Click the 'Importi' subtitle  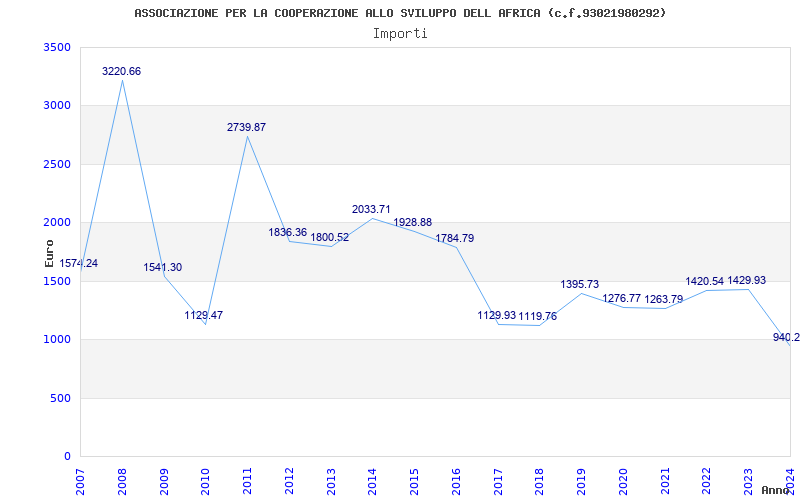tap(400, 34)
